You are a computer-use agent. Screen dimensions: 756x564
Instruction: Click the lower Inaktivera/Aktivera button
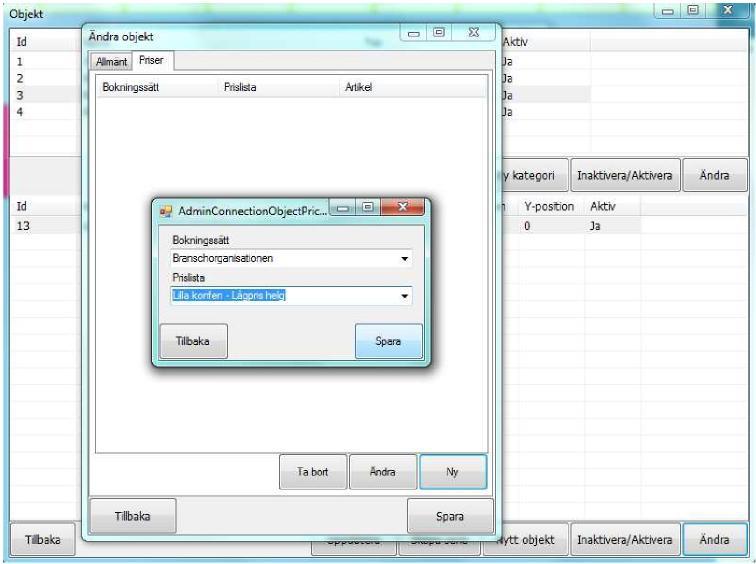625,539
